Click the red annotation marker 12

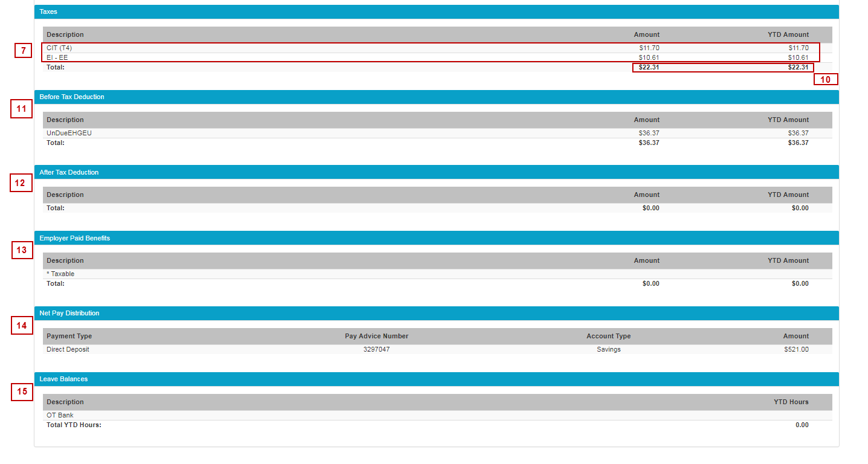pyautogui.click(x=21, y=183)
